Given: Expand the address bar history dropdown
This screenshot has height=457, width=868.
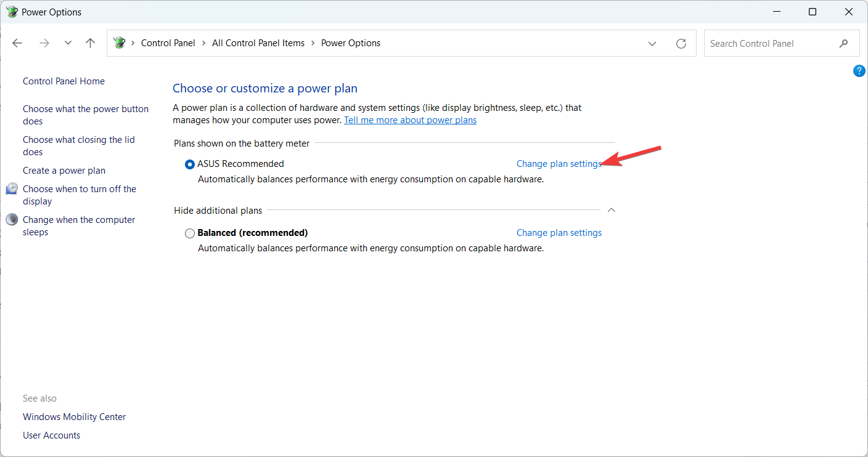Looking at the screenshot, I should (652, 43).
